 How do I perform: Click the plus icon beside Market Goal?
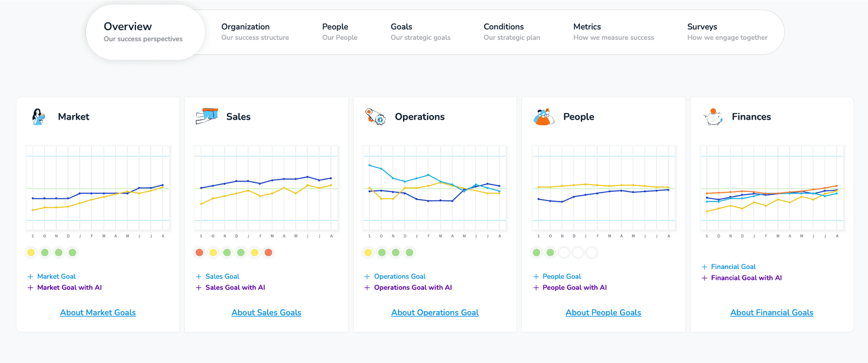30,277
